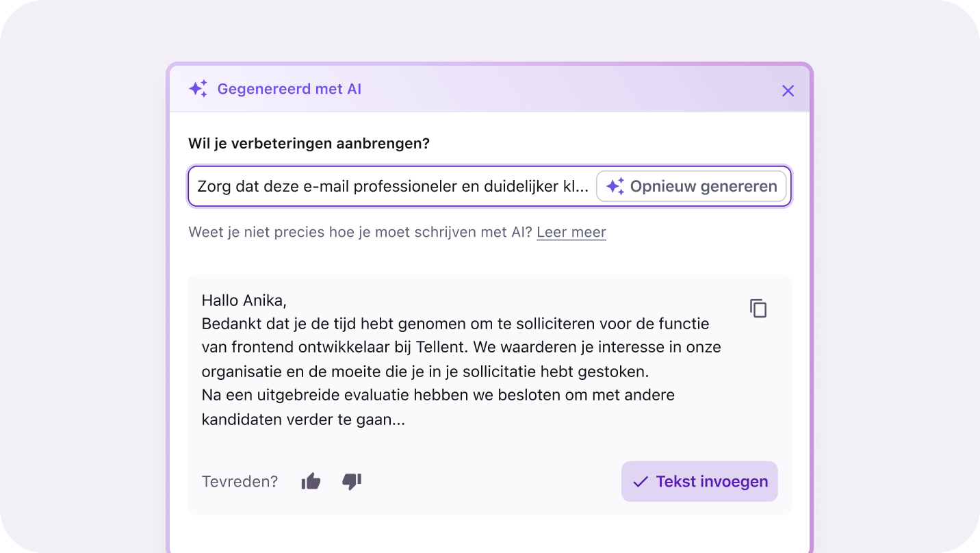Insert the email with Tekst invoegen
980x553 pixels.
tap(699, 481)
